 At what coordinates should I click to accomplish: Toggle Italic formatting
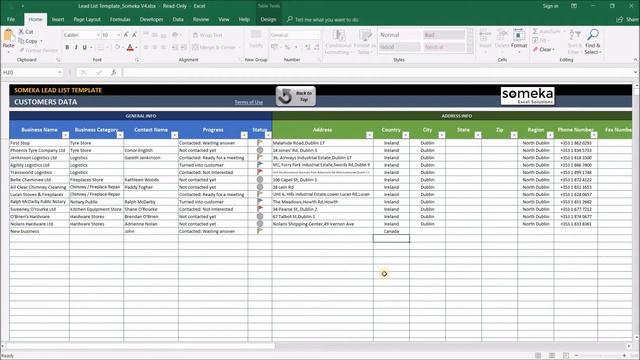[76, 47]
